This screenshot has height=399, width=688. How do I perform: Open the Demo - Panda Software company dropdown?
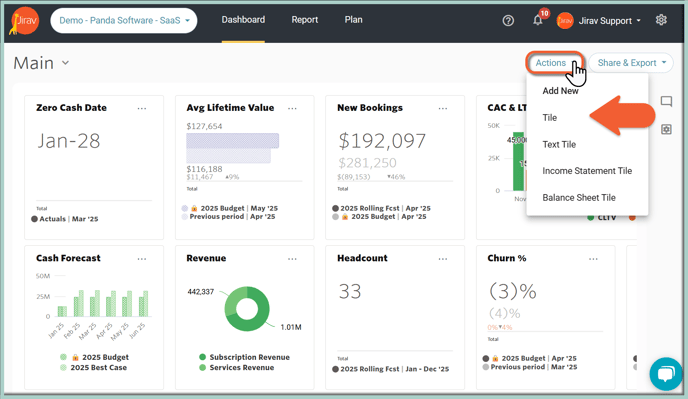click(x=124, y=21)
